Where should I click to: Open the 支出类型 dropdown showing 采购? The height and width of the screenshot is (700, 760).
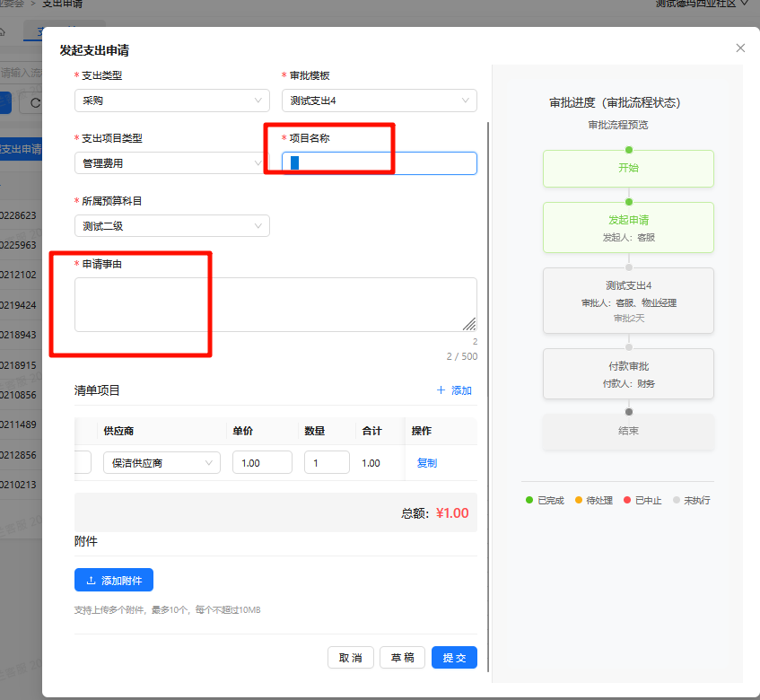click(x=171, y=101)
